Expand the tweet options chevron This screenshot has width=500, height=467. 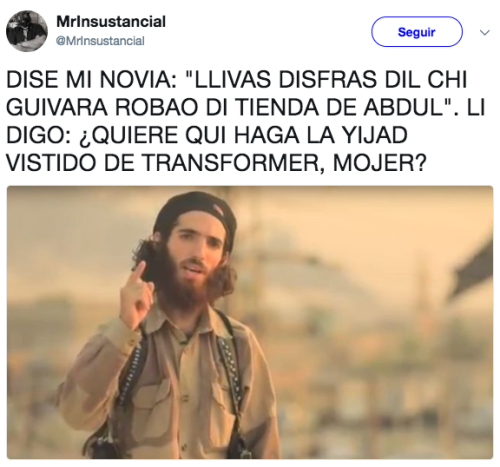[x=484, y=32]
